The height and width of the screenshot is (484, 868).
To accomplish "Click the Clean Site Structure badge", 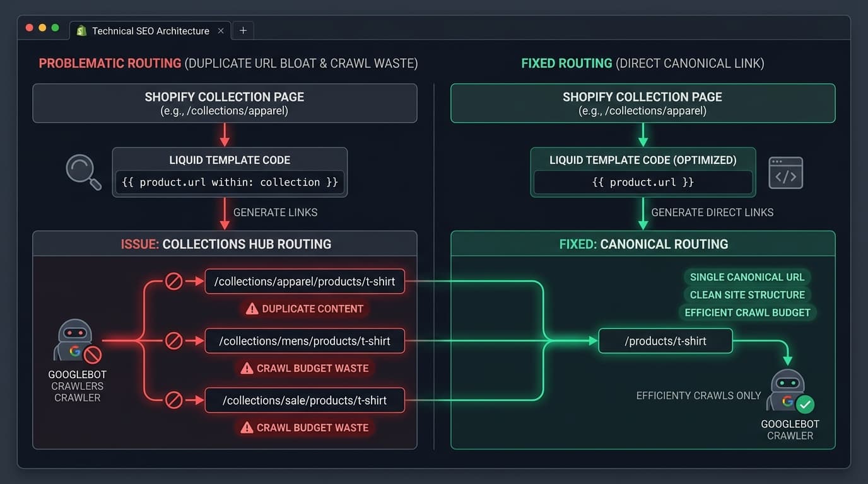I will pyautogui.click(x=747, y=295).
